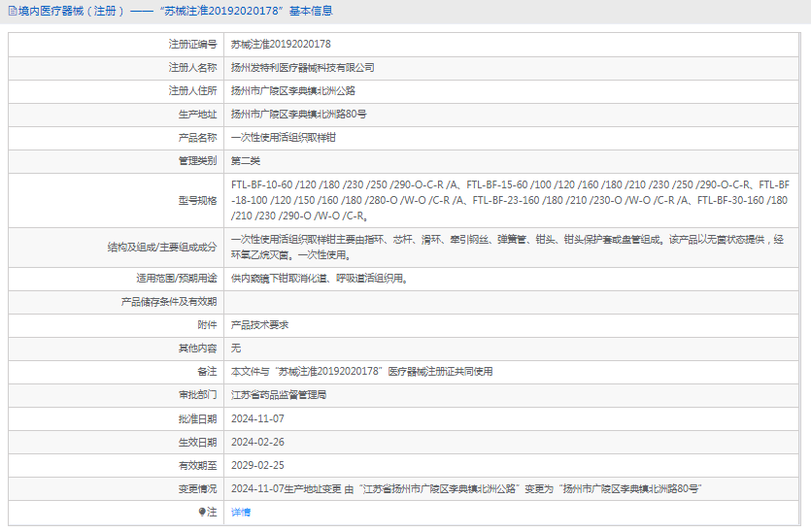
Task: Click the 批准日期 label
Action: (x=197, y=418)
